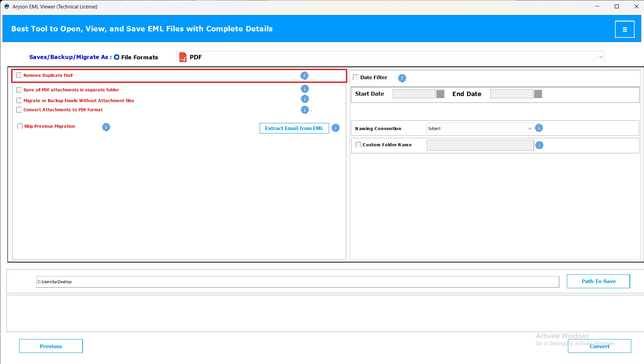Screen dimensions: 644x364
Task: Open the Start Date calendar picker
Action: coord(440,94)
